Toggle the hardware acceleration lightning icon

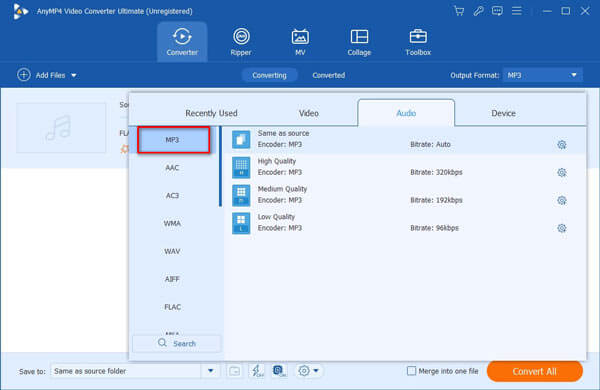point(257,371)
